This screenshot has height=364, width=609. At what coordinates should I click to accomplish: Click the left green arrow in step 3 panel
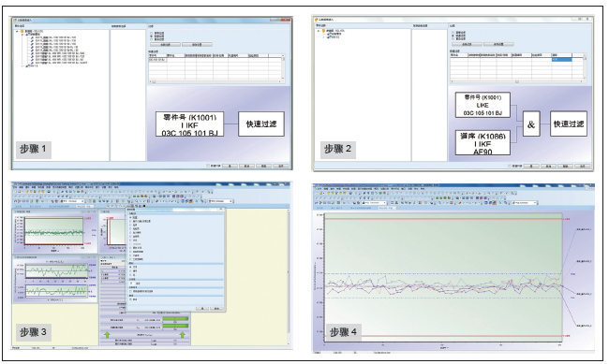107,334
